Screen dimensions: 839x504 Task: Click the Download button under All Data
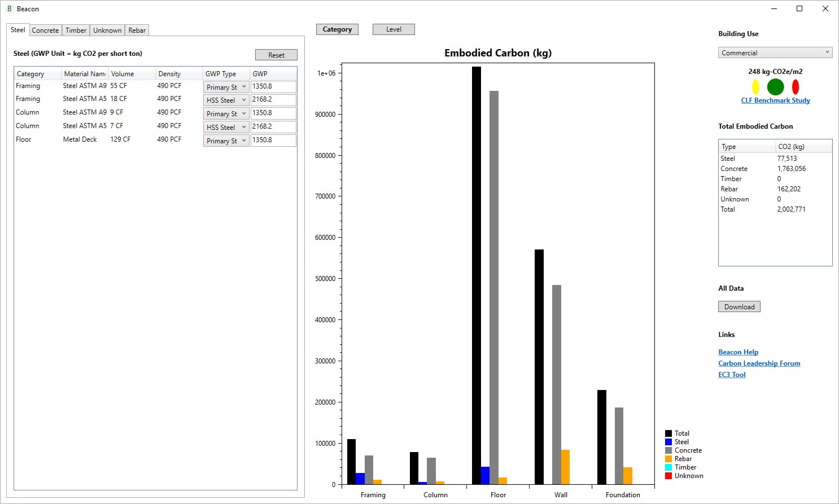739,306
